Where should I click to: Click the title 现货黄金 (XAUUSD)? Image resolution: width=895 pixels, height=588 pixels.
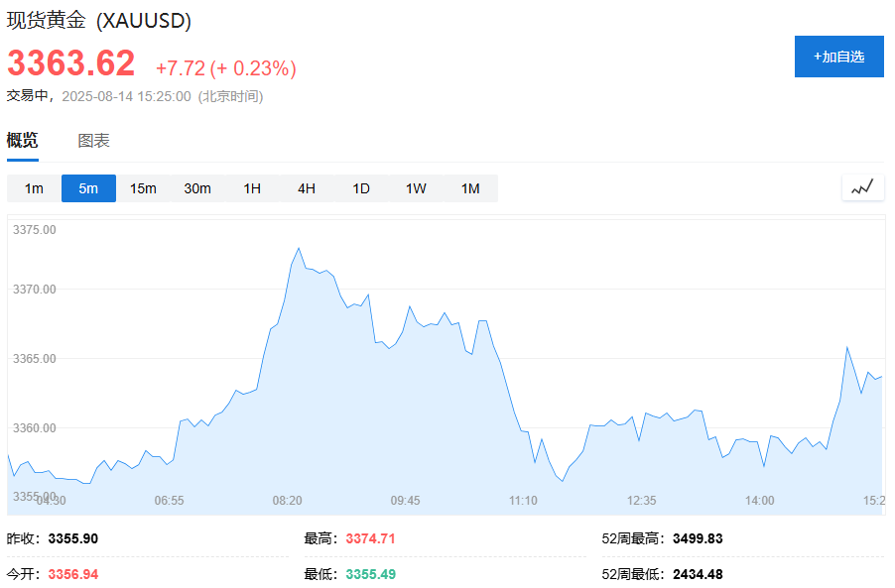[99, 21]
